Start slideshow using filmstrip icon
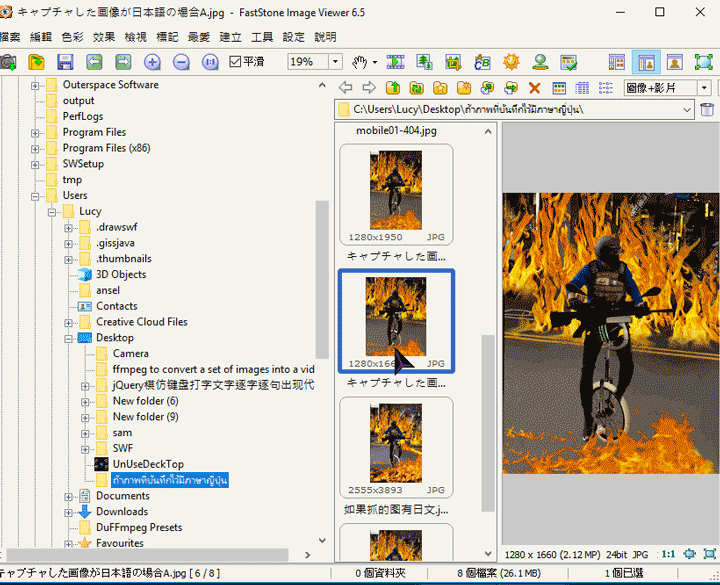Screen dimensions: 720x585 click(394, 62)
